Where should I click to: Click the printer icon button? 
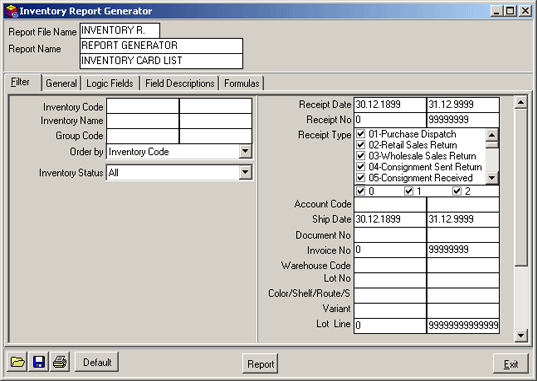(x=60, y=362)
